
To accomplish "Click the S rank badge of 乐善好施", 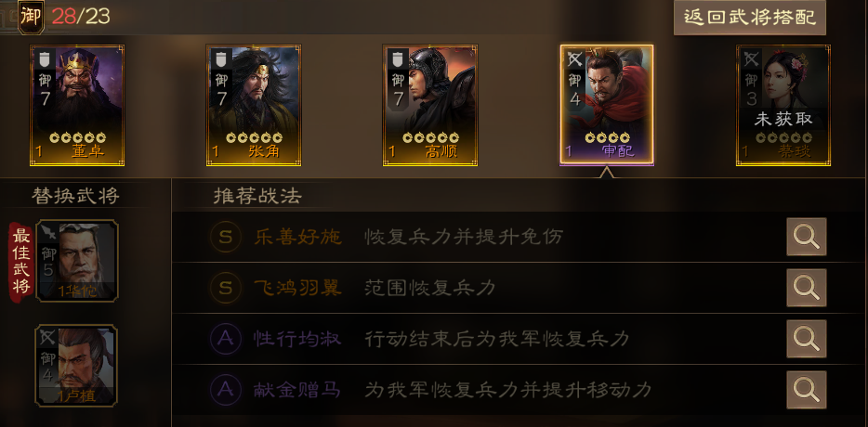I will tap(225, 238).
